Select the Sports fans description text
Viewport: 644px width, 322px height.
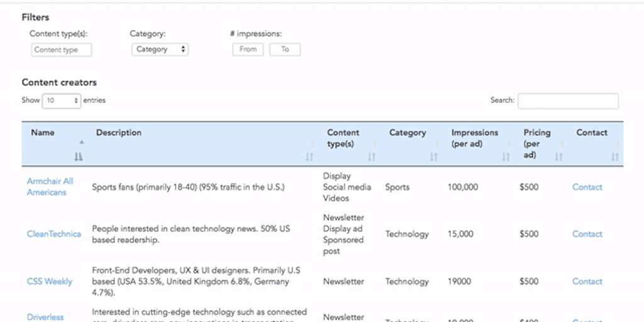[188, 187]
